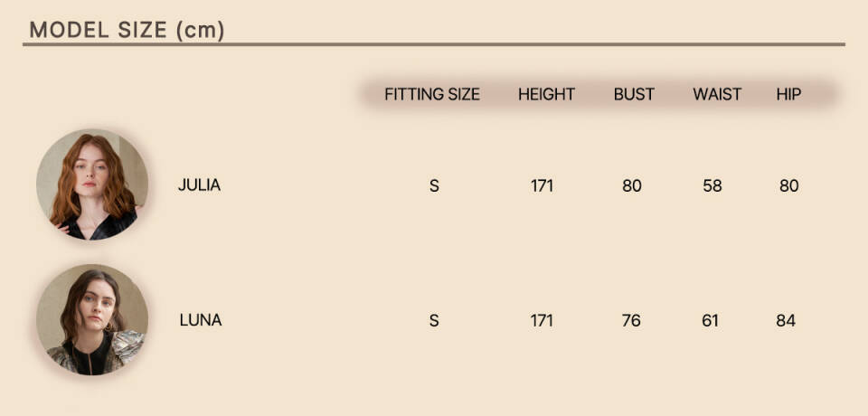Image resolution: width=868 pixels, height=416 pixels.
Task: Click Luna's bust value 76
Action: pyautogui.click(x=632, y=321)
